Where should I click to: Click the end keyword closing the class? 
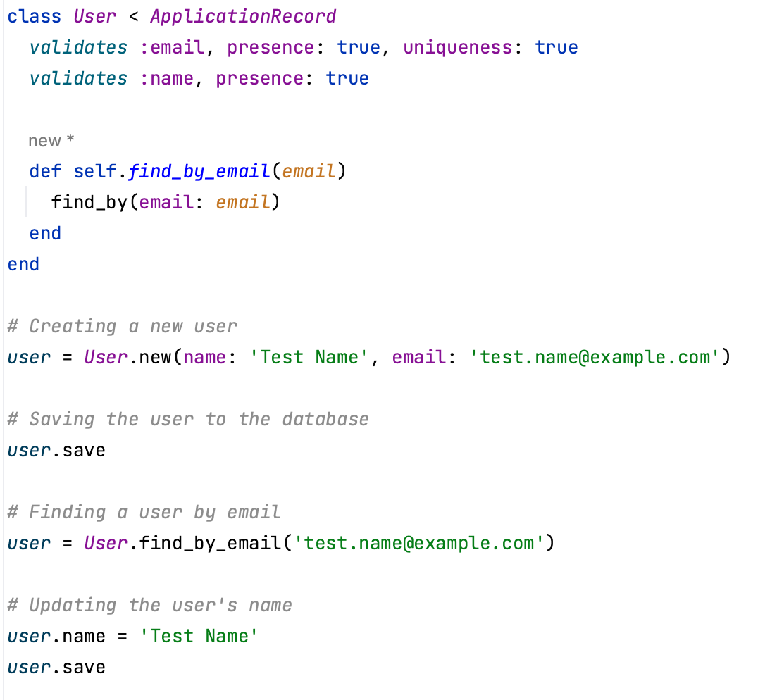[23, 264]
